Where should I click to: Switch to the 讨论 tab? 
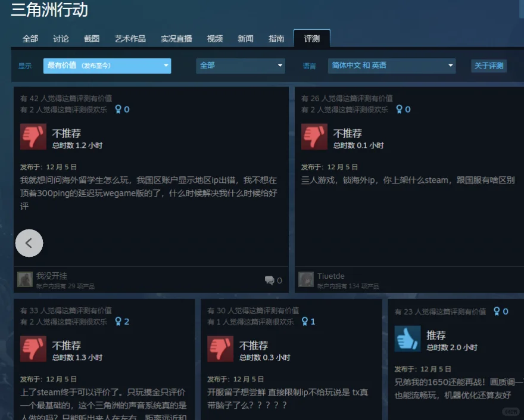click(x=61, y=39)
